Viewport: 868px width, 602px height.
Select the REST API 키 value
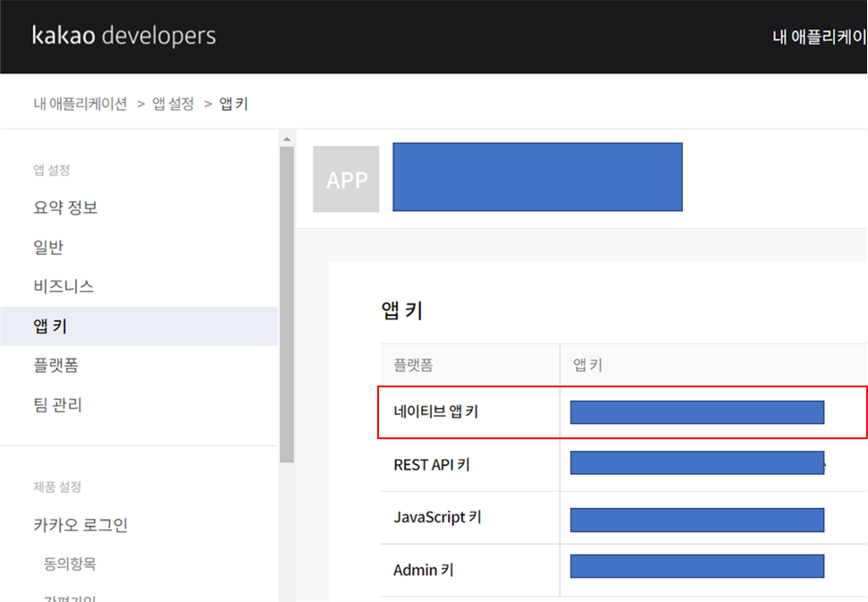coord(697,462)
